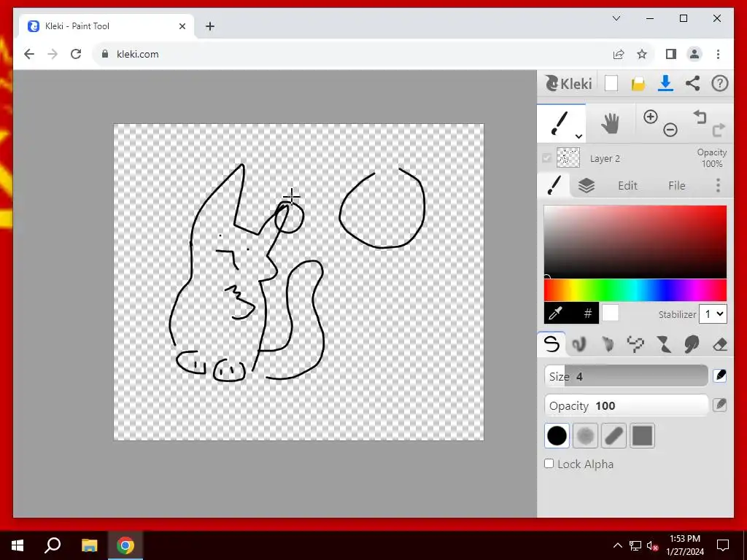
Task: Click the Kleki - Paint Tool browser tab
Action: click(107, 26)
